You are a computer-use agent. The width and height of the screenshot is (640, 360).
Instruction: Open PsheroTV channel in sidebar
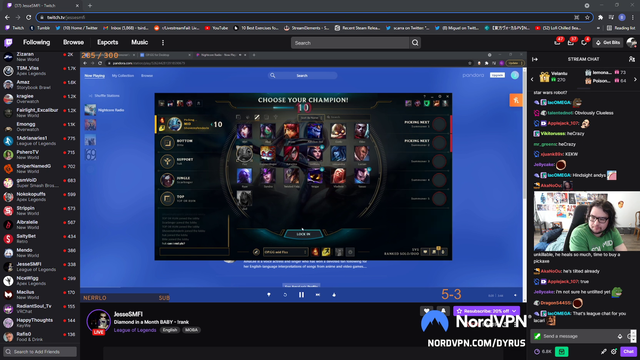[x=39, y=155]
